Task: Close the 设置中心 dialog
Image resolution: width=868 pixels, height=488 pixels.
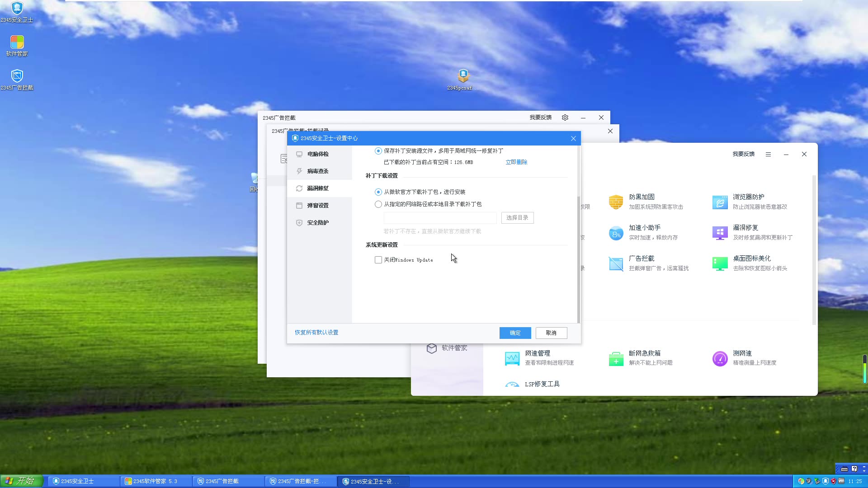Action: (573, 138)
